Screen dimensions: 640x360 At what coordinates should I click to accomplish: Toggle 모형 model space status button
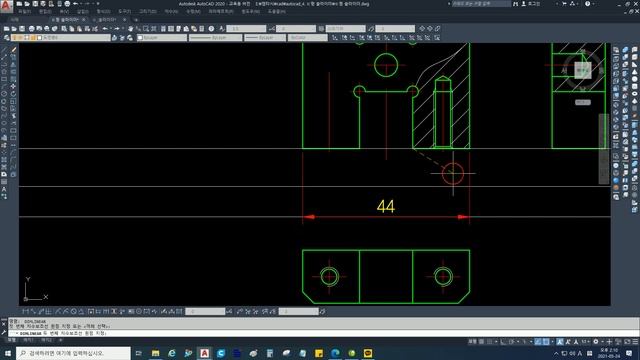(472, 342)
